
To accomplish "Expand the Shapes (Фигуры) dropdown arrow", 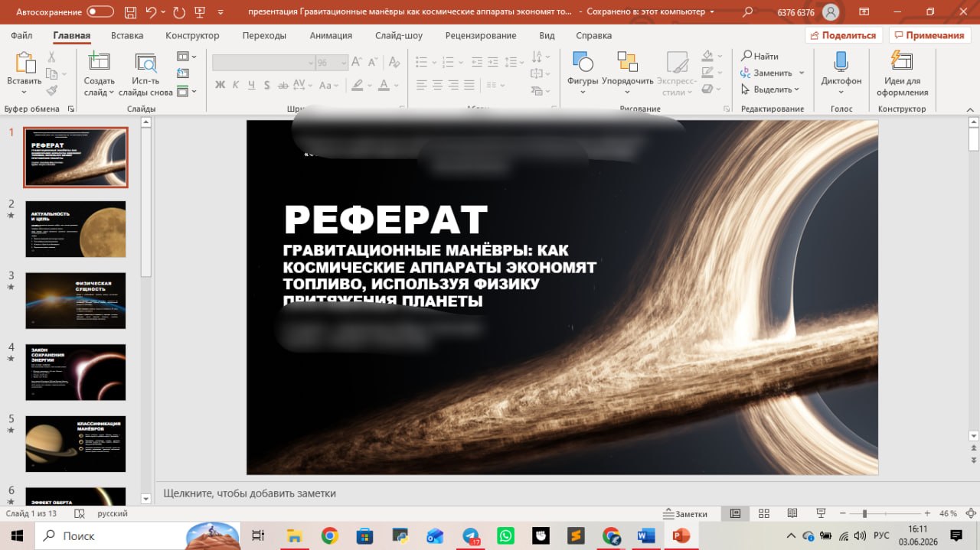I will click(x=583, y=93).
